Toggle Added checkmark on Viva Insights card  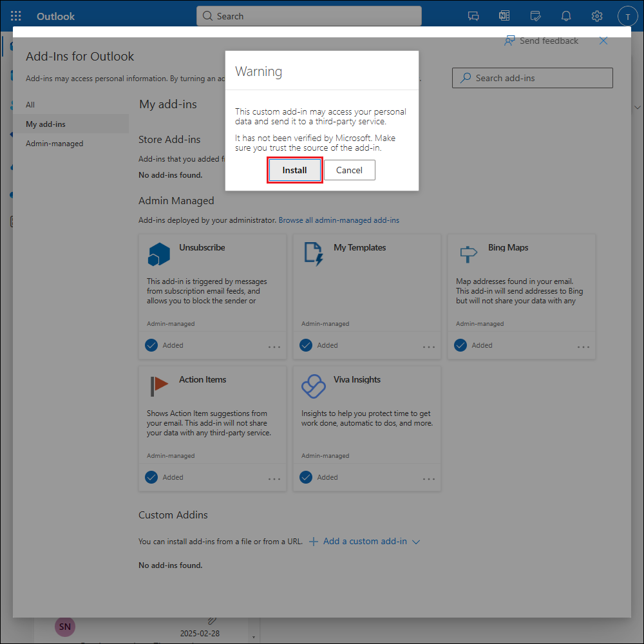point(306,477)
